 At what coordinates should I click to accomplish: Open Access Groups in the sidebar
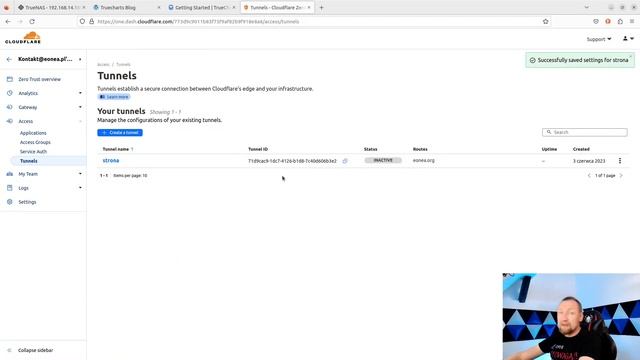(35, 142)
